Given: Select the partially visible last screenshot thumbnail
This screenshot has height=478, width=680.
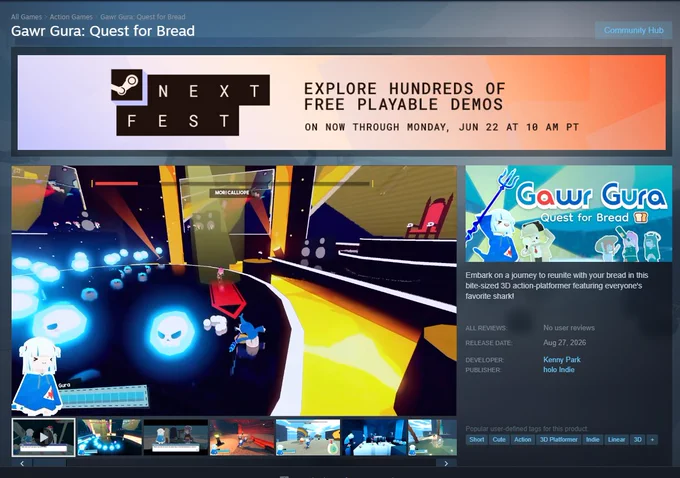Looking at the screenshot, I should click(x=432, y=437).
